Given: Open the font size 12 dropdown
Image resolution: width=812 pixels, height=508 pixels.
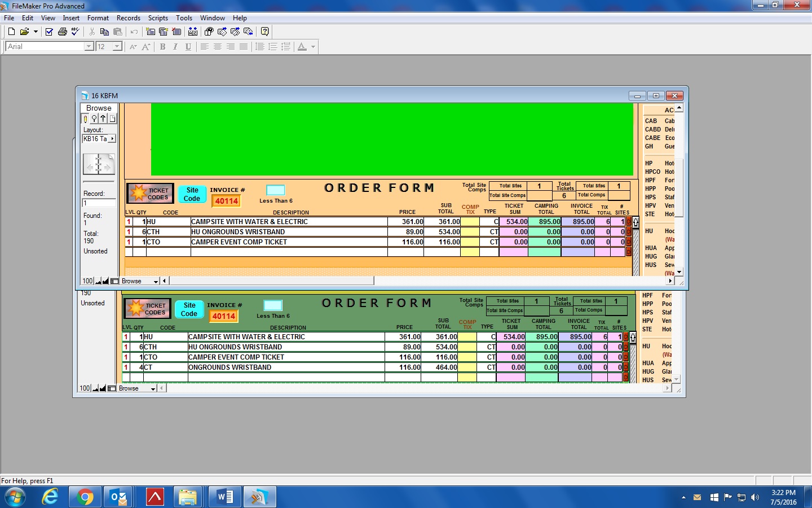Looking at the screenshot, I should [x=117, y=46].
